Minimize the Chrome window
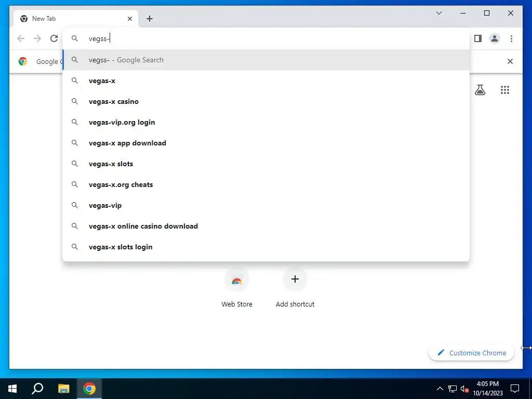The width and height of the screenshot is (532, 399). (x=463, y=13)
